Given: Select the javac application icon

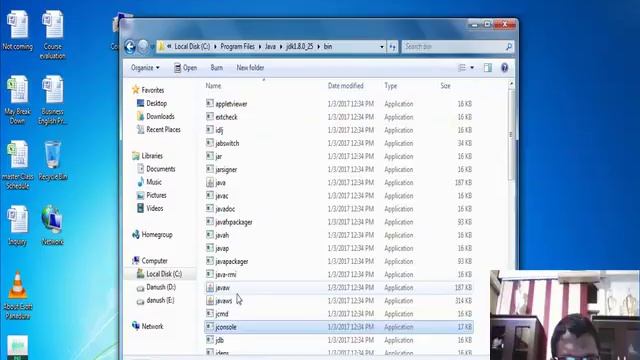Looking at the screenshot, I should pos(210,196).
